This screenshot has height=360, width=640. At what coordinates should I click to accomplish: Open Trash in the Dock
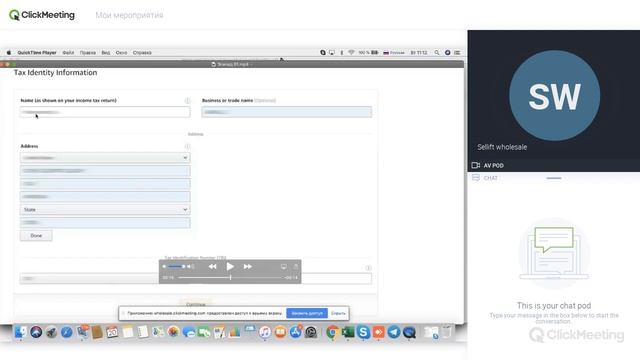[447, 332]
